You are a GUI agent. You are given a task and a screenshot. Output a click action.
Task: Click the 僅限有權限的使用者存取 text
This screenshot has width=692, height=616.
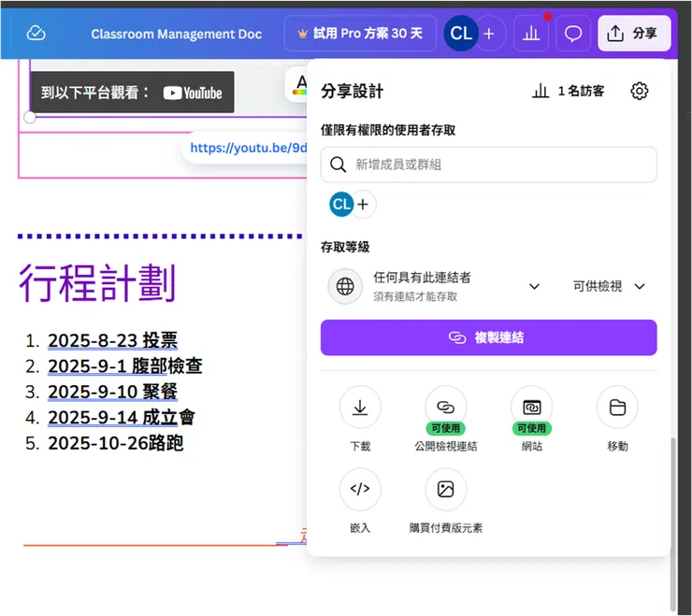[388, 130]
